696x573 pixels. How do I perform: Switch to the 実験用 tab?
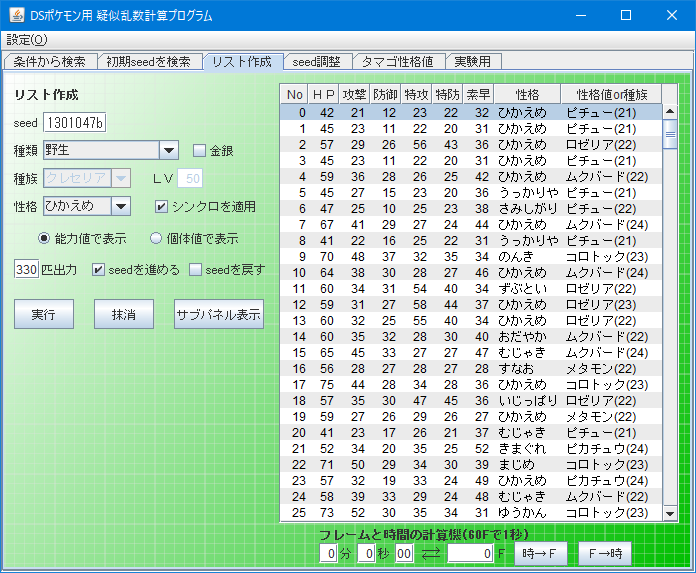[x=473, y=61]
